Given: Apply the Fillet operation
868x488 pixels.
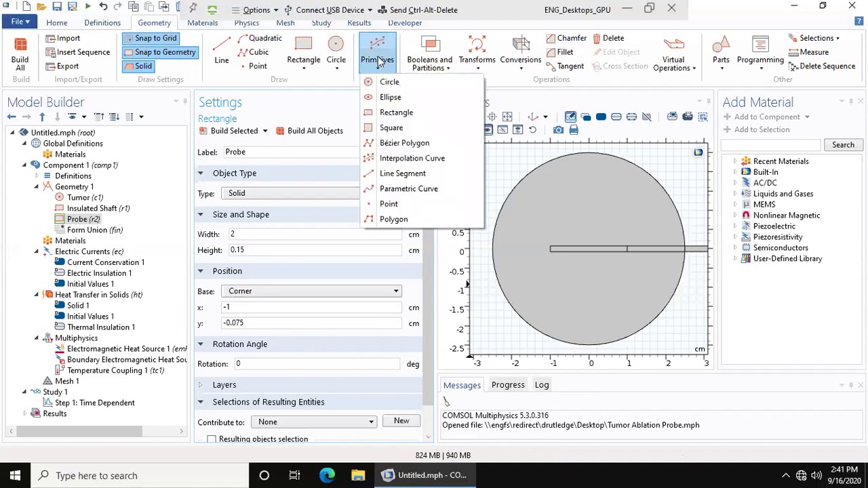Looking at the screenshot, I should (559, 52).
